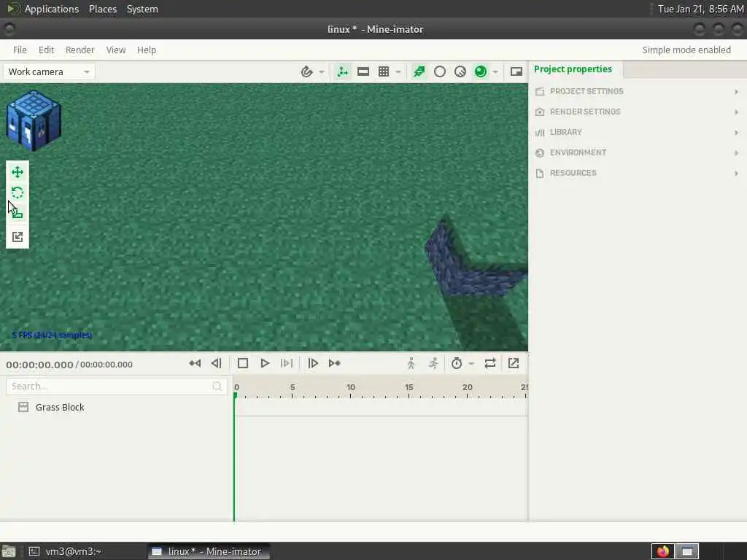Viewport: 747px width, 560px height.
Task: Select the Scale tool
Action: [18, 213]
